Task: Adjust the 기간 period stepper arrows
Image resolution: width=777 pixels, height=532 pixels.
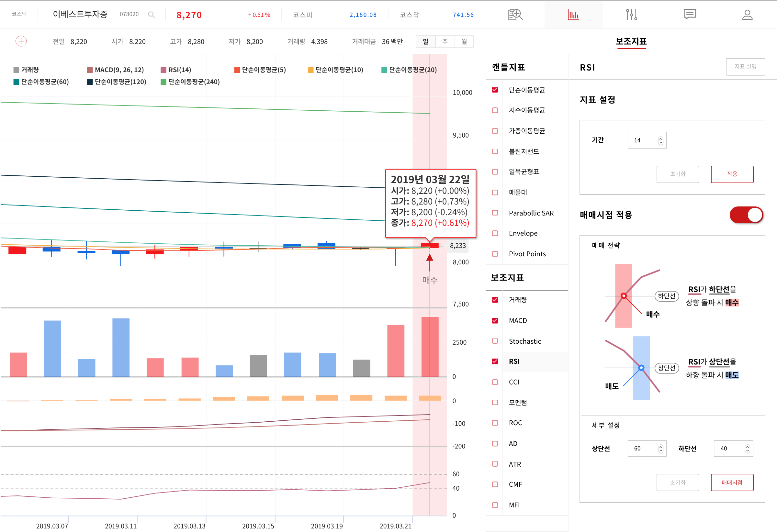Action: (660, 141)
